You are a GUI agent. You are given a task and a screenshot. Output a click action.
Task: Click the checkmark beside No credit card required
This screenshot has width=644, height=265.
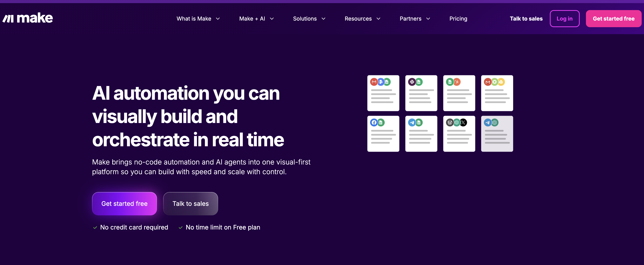pos(95,228)
